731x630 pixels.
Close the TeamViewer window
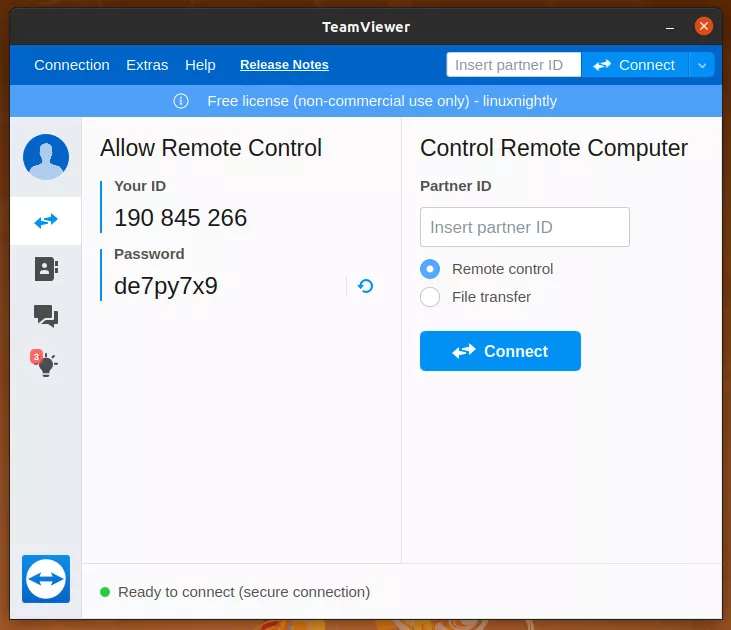coord(703,26)
